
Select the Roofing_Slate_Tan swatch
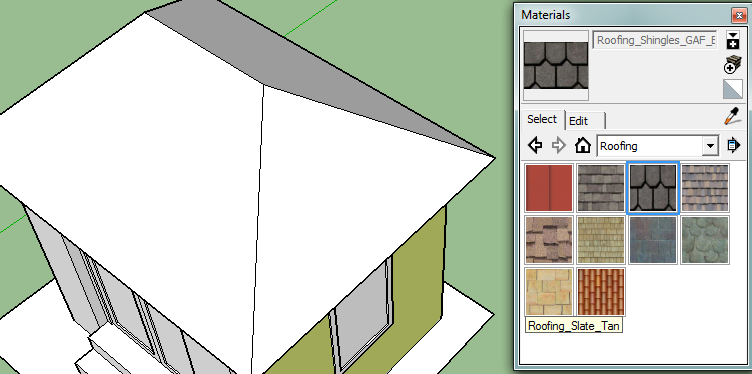549,292
